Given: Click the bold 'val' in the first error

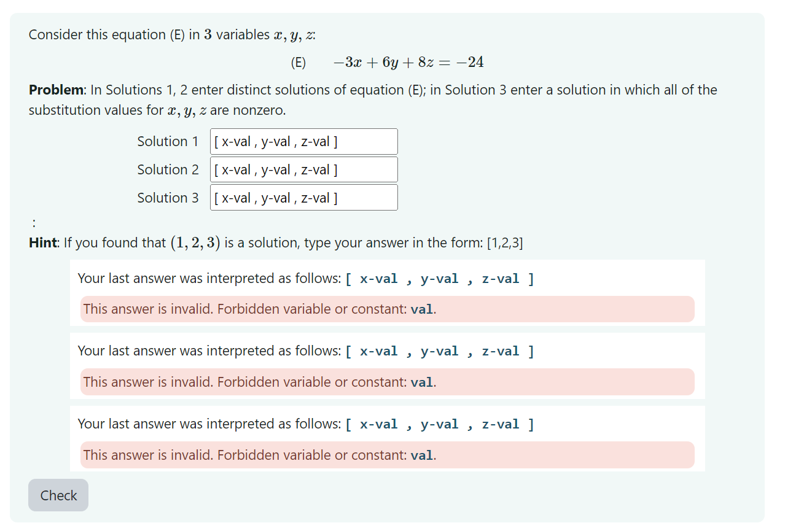Looking at the screenshot, I should [x=421, y=309].
